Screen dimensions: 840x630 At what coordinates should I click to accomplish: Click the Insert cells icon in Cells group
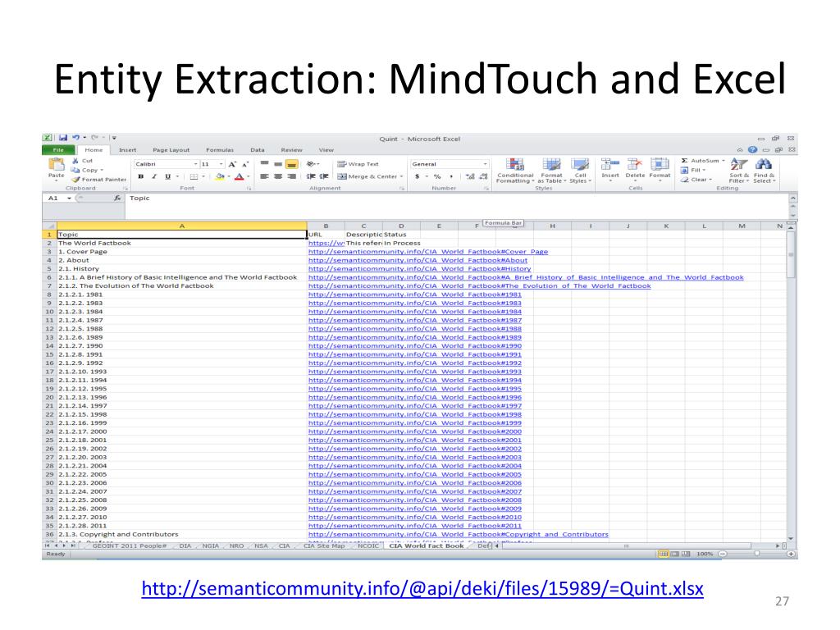pyautogui.click(x=610, y=164)
